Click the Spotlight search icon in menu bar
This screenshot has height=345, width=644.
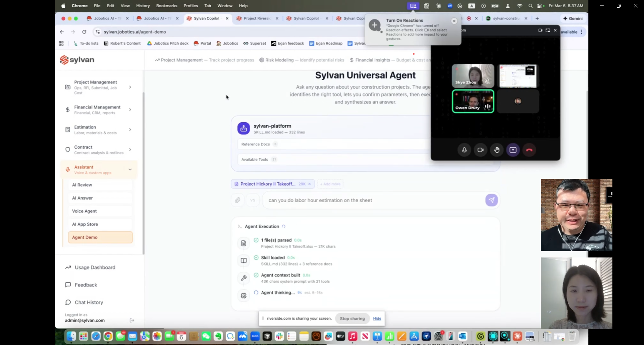coord(531,6)
